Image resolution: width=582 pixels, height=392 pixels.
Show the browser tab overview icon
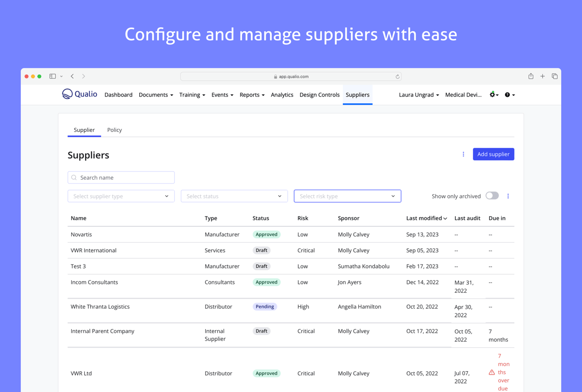[x=554, y=76]
